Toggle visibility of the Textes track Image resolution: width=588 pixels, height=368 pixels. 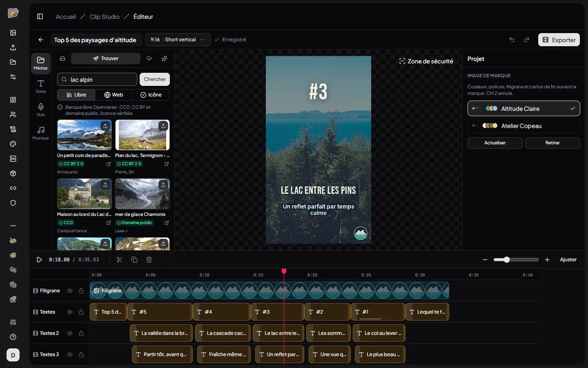pos(70,312)
